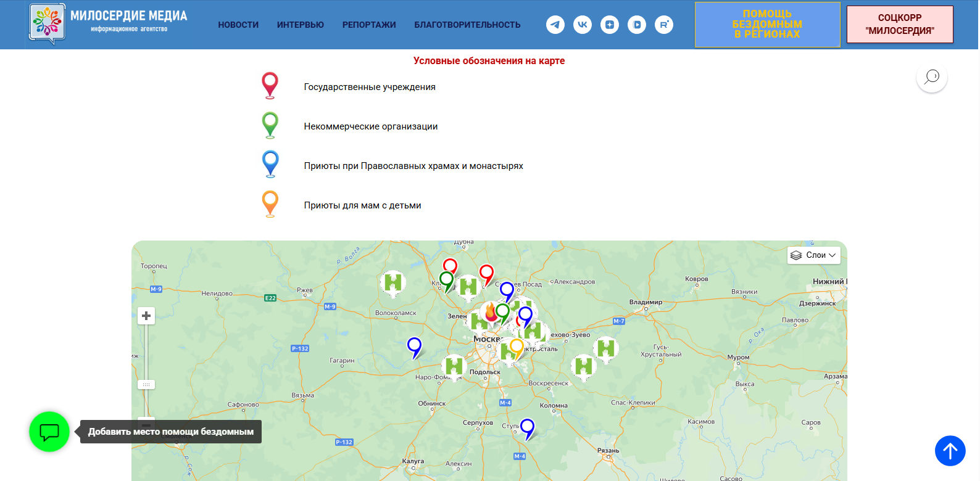Click the Милосердие Медиа logo
The height and width of the screenshot is (481, 980).
coord(109,24)
